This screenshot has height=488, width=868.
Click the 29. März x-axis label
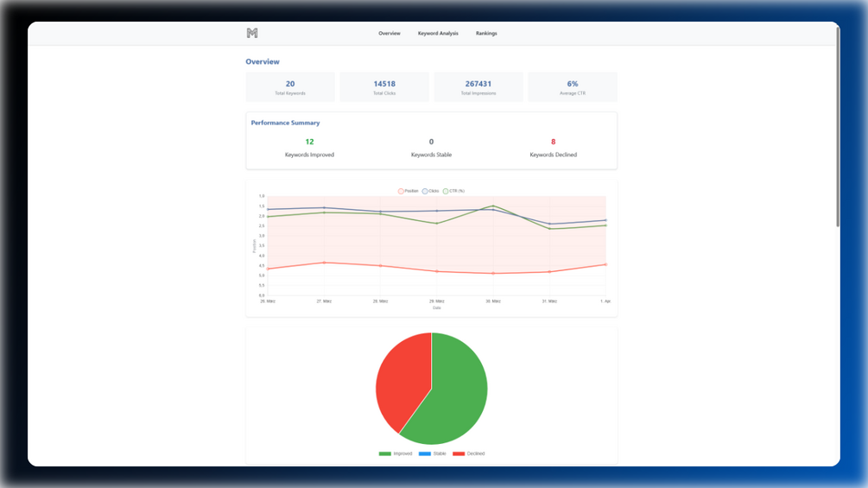pyautogui.click(x=437, y=301)
